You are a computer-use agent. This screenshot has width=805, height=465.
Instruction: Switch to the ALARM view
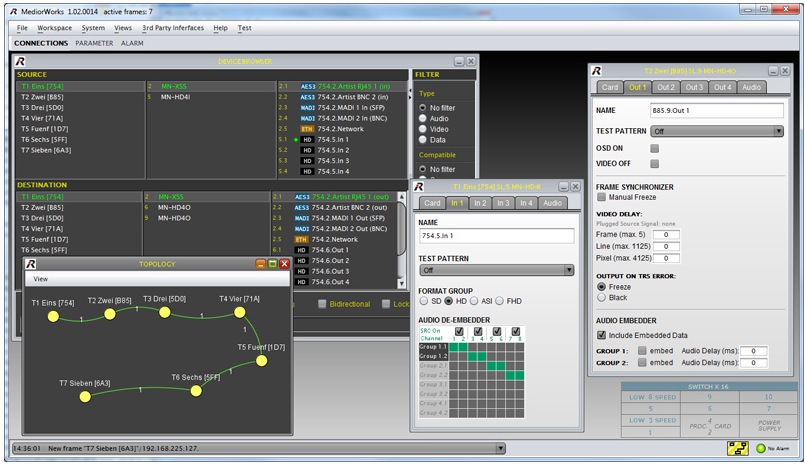tap(132, 43)
